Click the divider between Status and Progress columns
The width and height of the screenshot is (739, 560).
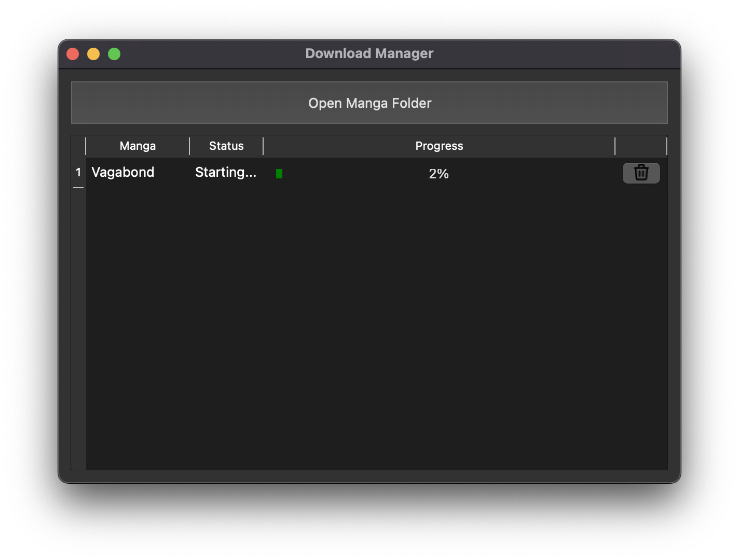tap(263, 146)
